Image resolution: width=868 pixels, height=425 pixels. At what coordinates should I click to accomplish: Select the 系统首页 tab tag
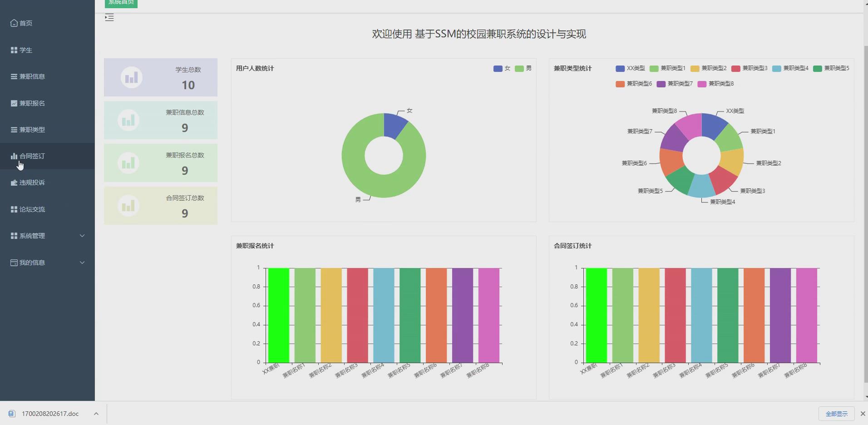click(121, 3)
